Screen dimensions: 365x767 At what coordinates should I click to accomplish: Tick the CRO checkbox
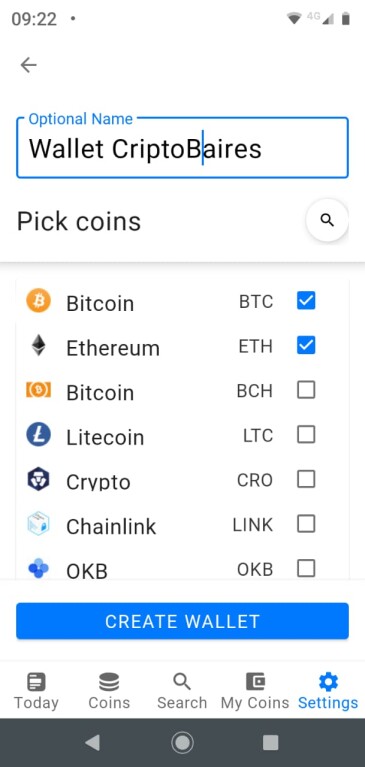(306, 479)
